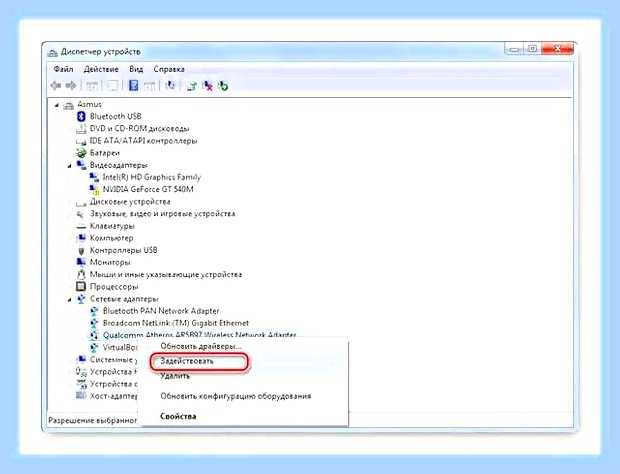
Task: Click the mouse icon beside Мыши и иные указывающие устройства
Action: tap(81, 274)
